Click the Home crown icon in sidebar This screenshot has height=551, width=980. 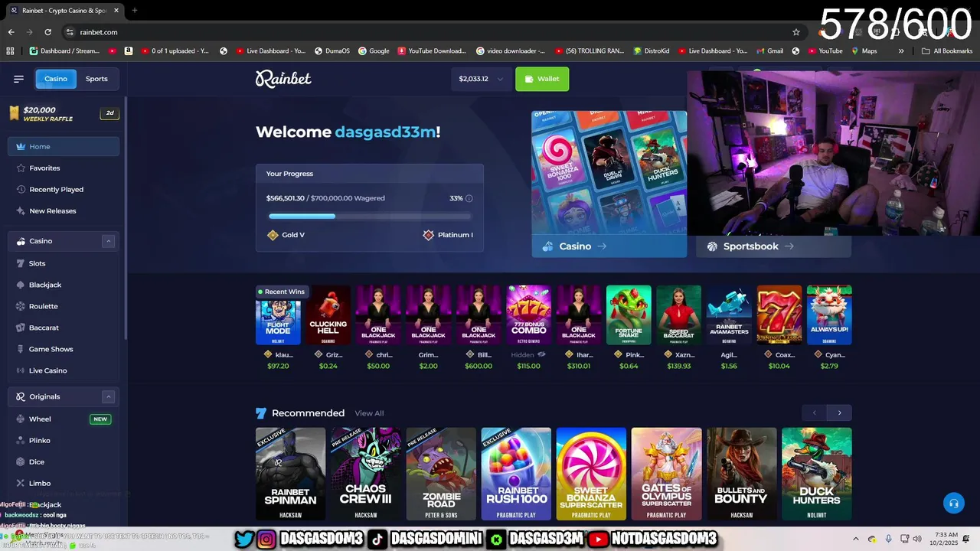21,147
